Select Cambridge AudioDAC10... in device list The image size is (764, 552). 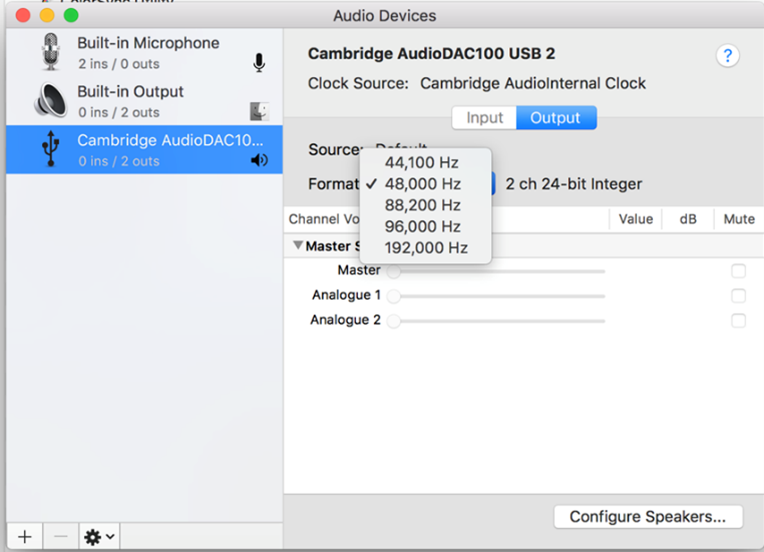click(144, 150)
